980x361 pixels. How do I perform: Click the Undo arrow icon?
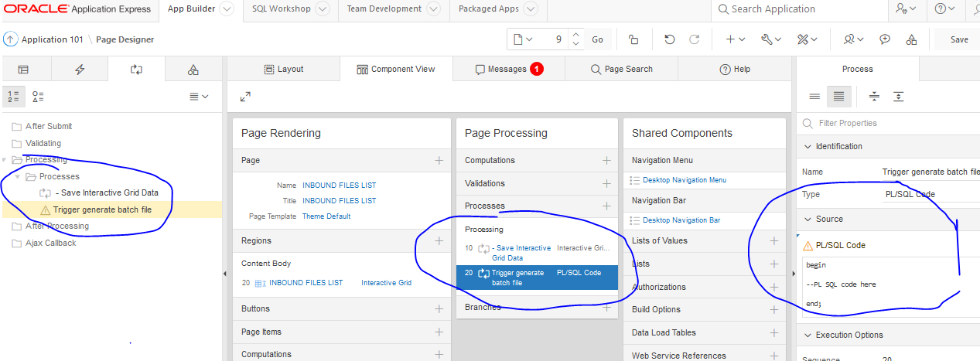pyautogui.click(x=670, y=39)
